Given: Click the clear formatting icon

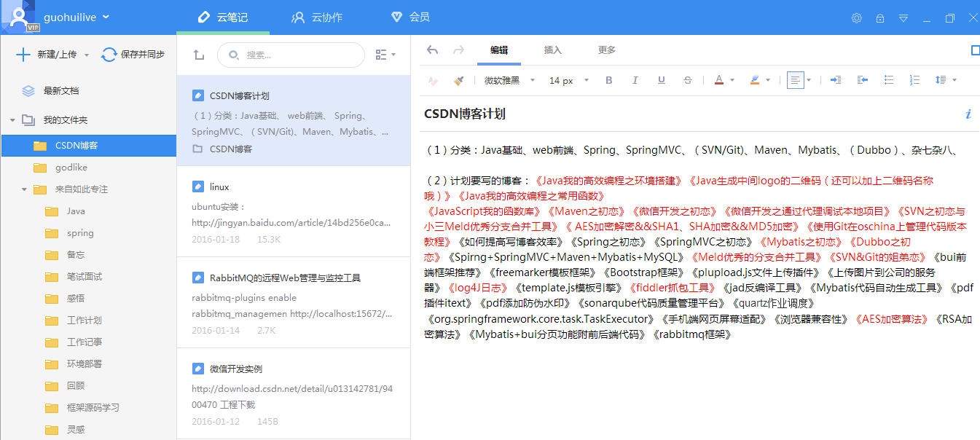Looking at the screenshot, I should [x=432, y=80].
